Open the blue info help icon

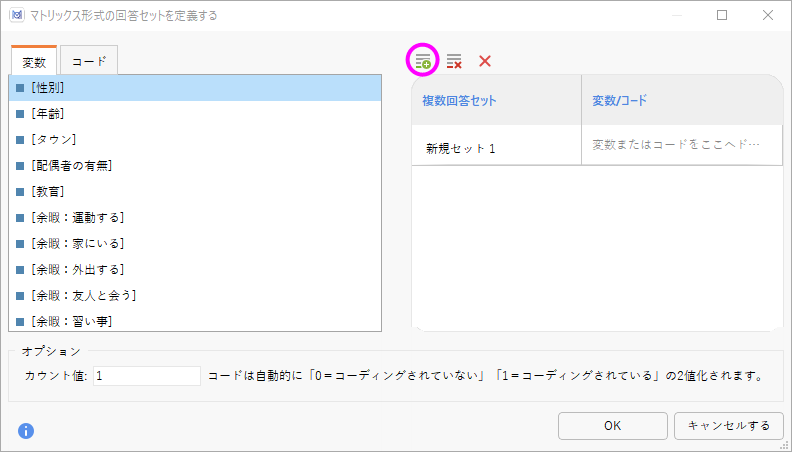(26, 431)
